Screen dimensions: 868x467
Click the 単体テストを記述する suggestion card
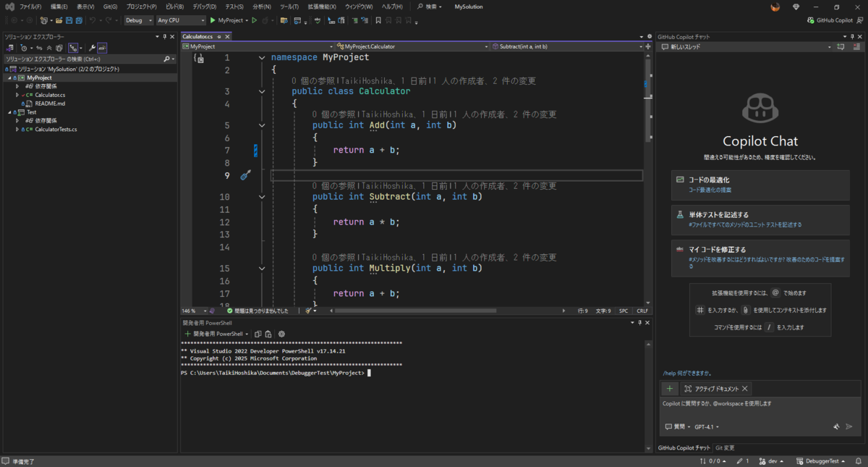760,219
